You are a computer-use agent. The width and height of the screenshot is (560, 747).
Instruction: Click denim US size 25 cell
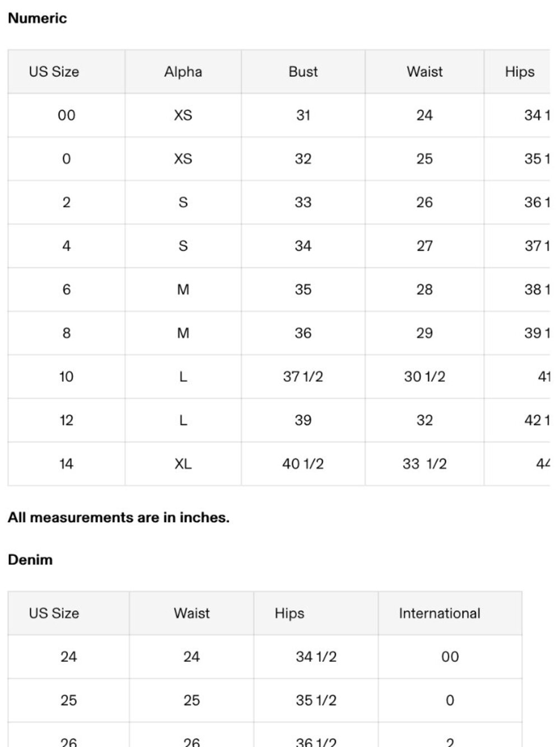[x=68, y=700]
